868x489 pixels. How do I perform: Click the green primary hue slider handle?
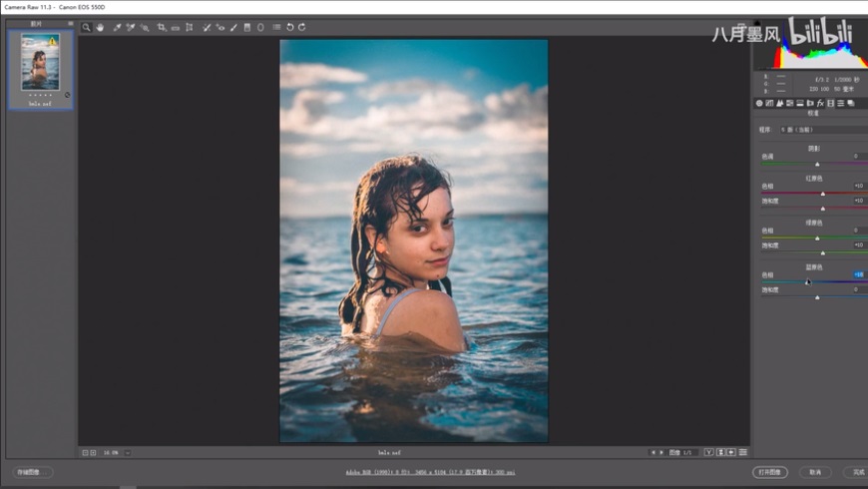[x=817, y=239]
